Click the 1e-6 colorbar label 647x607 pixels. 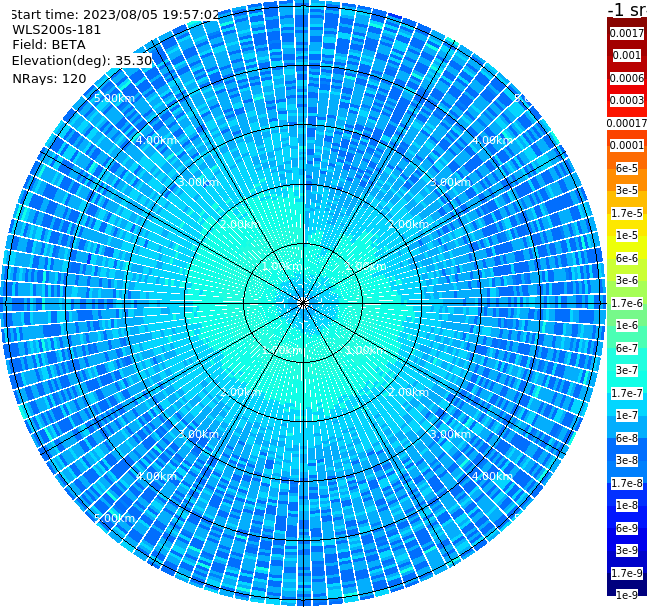(x=627, y=325)
